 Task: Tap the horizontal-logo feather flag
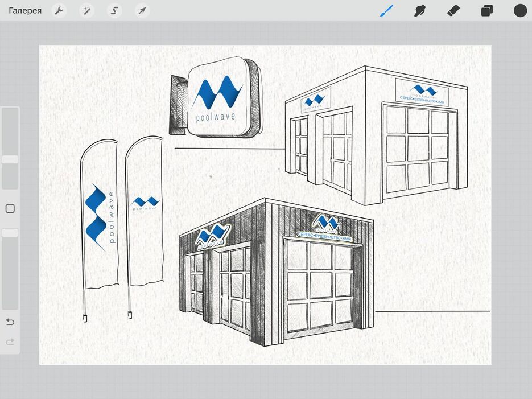[x=144, y=227]
